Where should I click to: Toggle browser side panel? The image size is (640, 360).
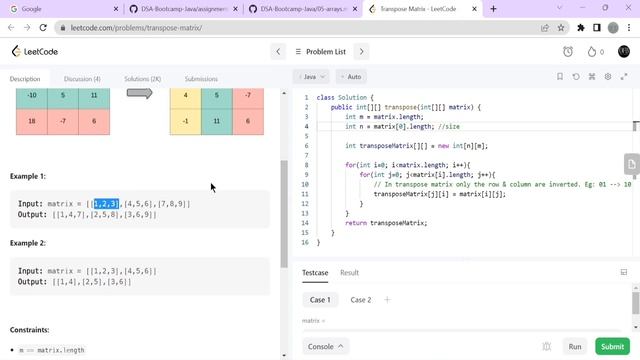click(x=597, y=28)
